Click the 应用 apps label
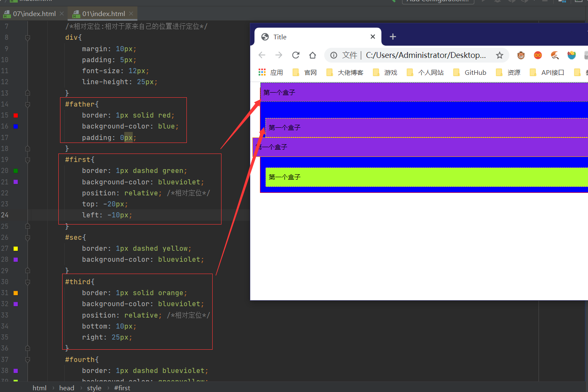 (x=277, y=72)
